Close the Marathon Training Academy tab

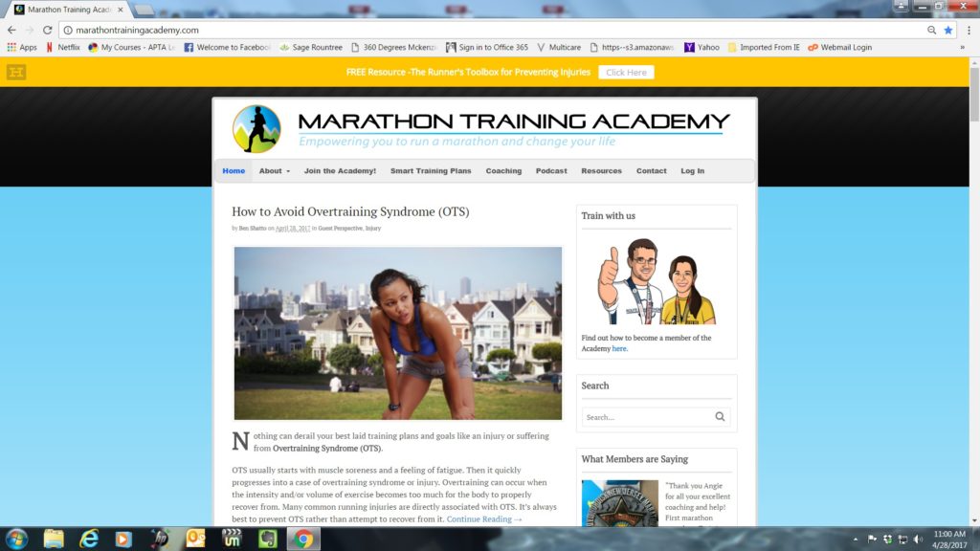[121, 10]
